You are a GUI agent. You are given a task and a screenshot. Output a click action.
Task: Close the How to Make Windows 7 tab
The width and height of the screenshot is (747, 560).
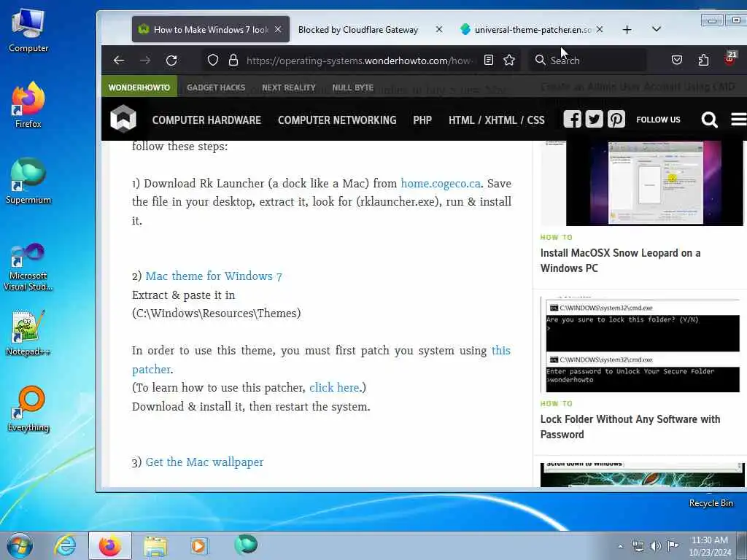tap(278, 29)
